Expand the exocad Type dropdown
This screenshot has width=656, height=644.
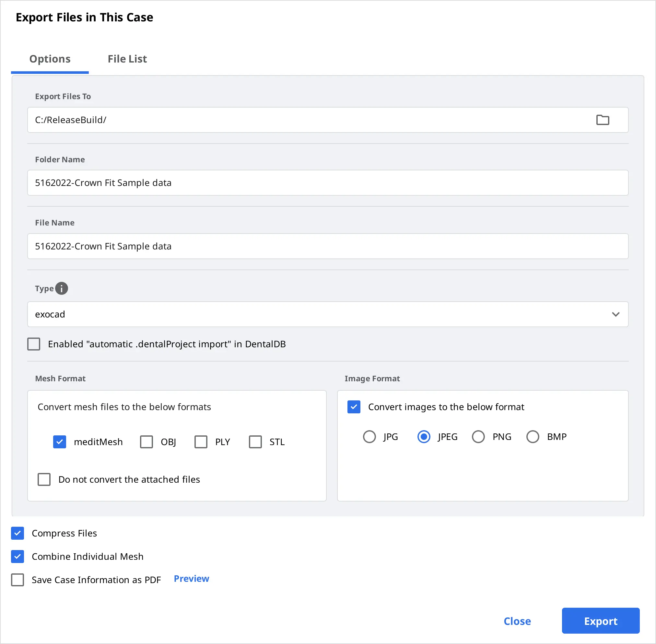pos(615,314)
